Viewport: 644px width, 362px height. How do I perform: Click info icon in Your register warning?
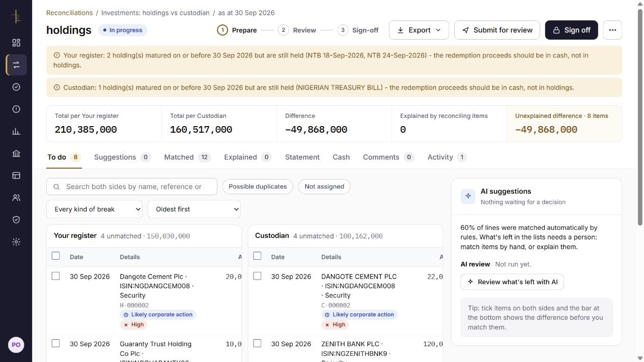click(57, 55)
